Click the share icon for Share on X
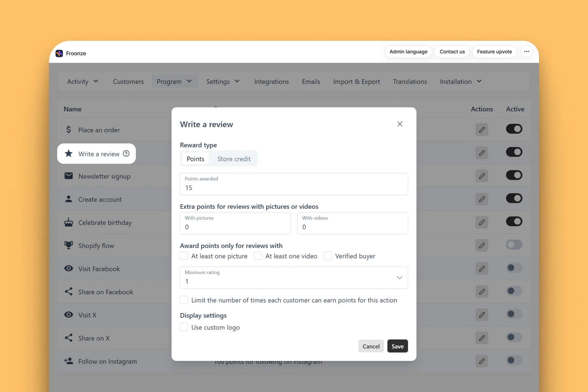This screenshot has width=588, height=392. coord(69,338)
